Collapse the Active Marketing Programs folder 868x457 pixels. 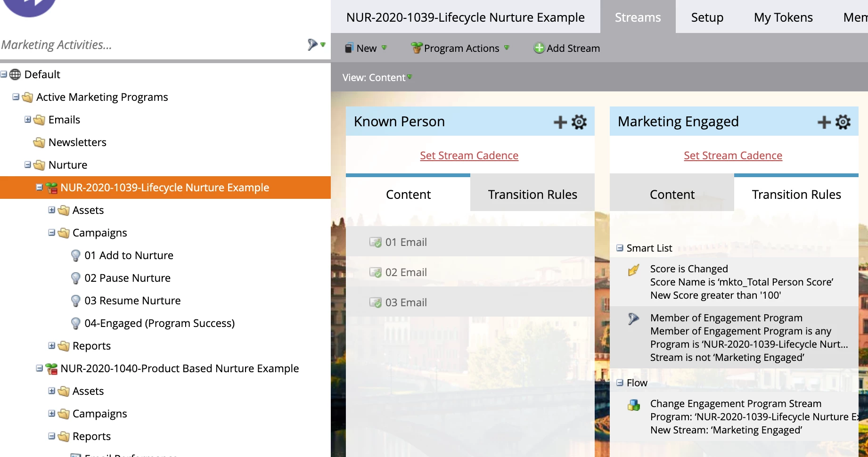tap(16, 97)
